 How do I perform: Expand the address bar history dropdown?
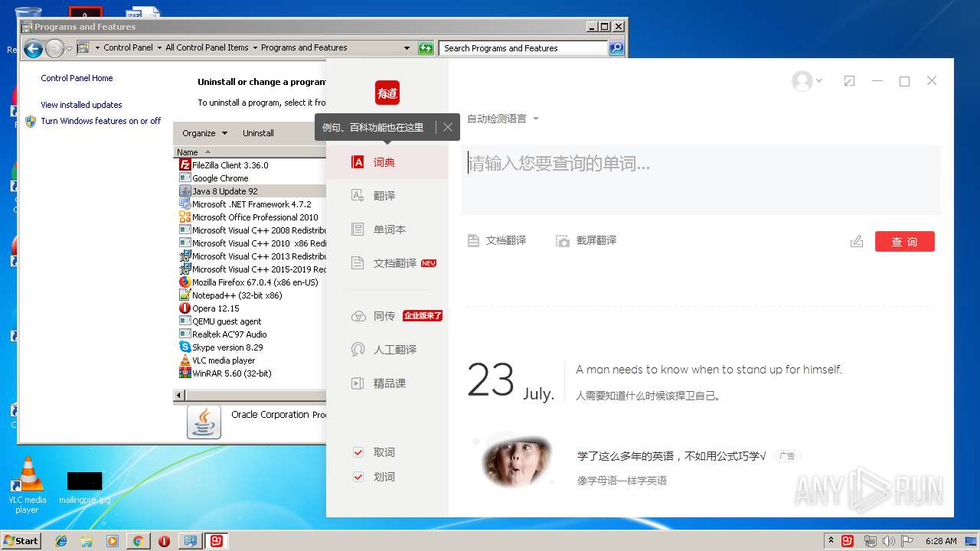407,48
